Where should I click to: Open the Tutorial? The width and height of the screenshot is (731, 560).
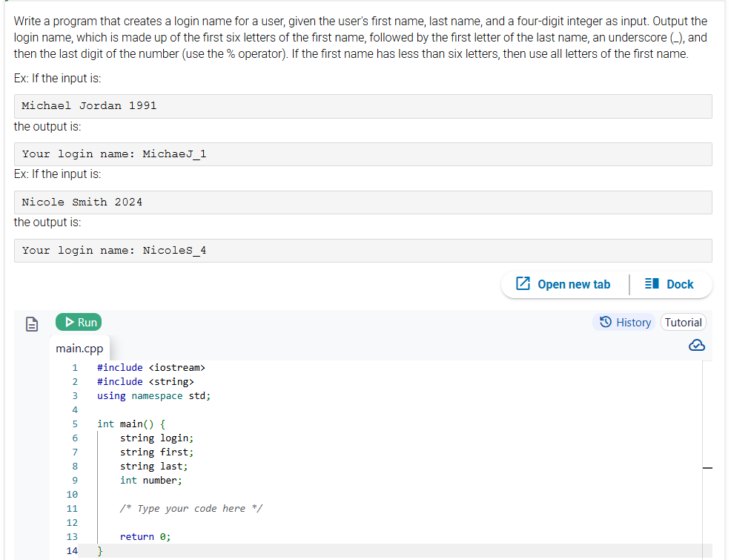tap(683, 322)
